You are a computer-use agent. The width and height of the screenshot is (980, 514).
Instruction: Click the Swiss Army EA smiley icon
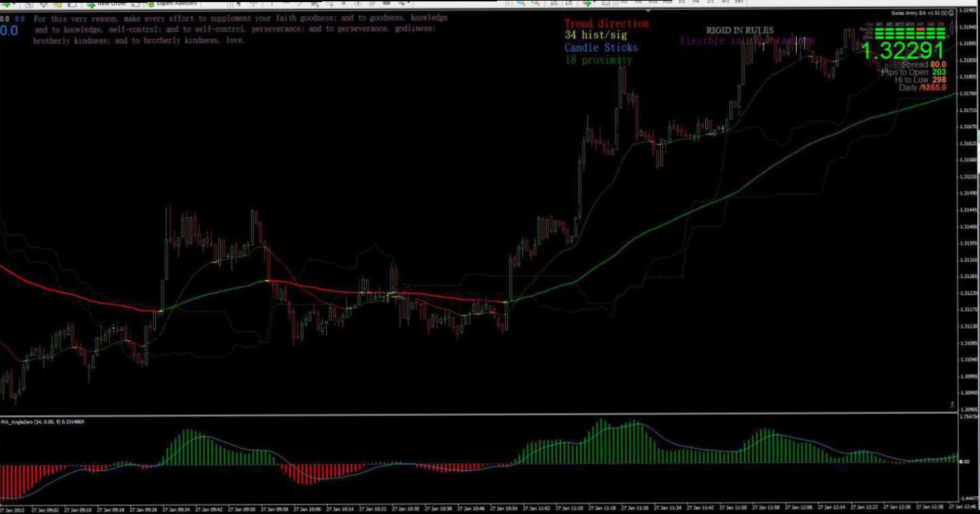point(951,14)
